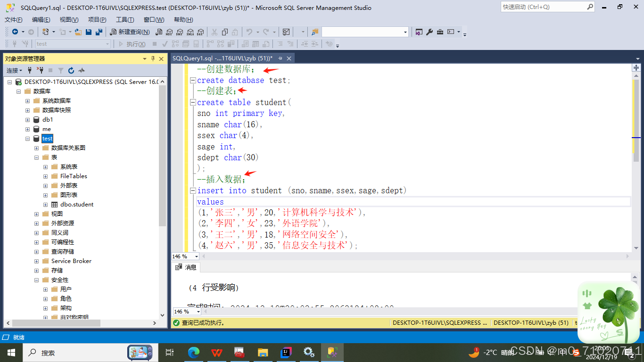This screenshot has height=362, width=644.
Task: Expand the 视图 folder node
Action: [x=36, y=214]
